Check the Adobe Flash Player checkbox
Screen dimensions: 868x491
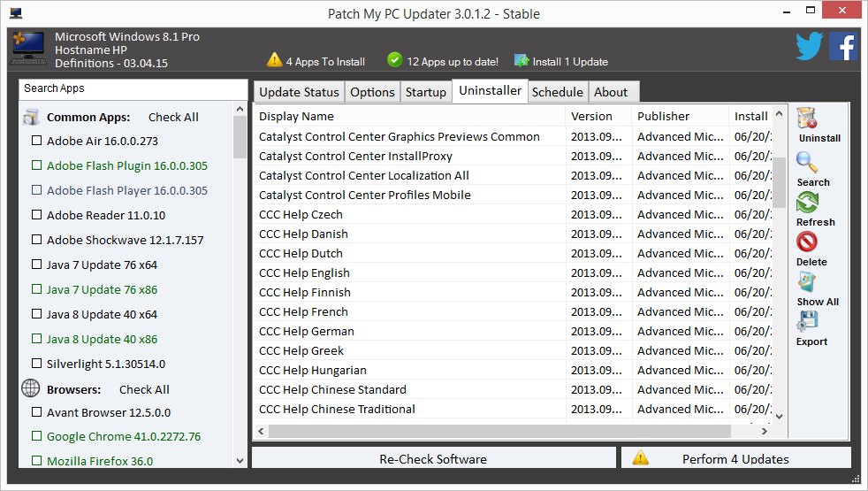36,190
